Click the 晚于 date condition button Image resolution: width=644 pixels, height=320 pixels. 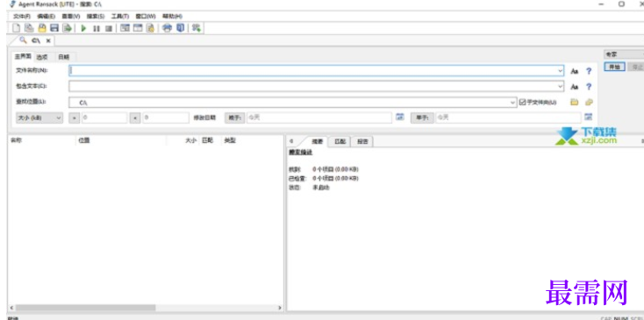click(234, 117)
